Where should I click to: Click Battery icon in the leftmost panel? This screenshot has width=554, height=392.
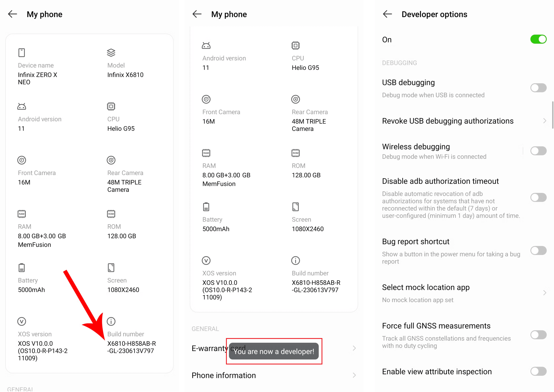(x=21, y=268)
